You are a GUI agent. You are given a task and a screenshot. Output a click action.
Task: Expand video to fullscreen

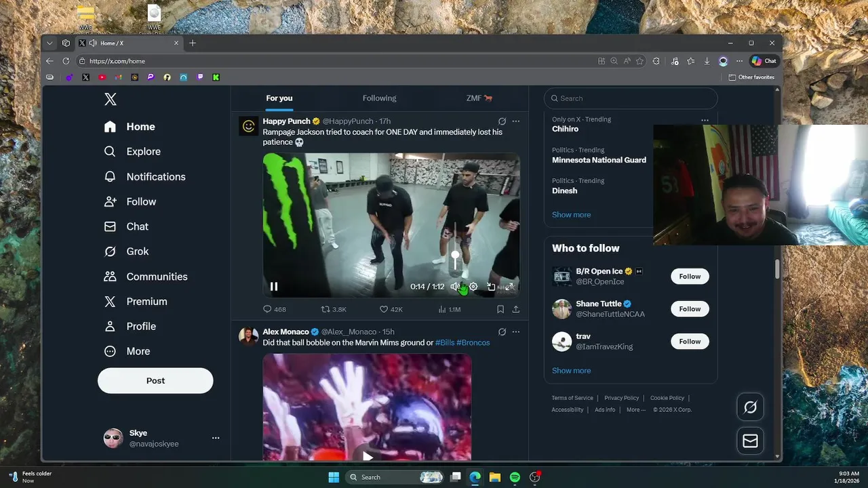509,287
